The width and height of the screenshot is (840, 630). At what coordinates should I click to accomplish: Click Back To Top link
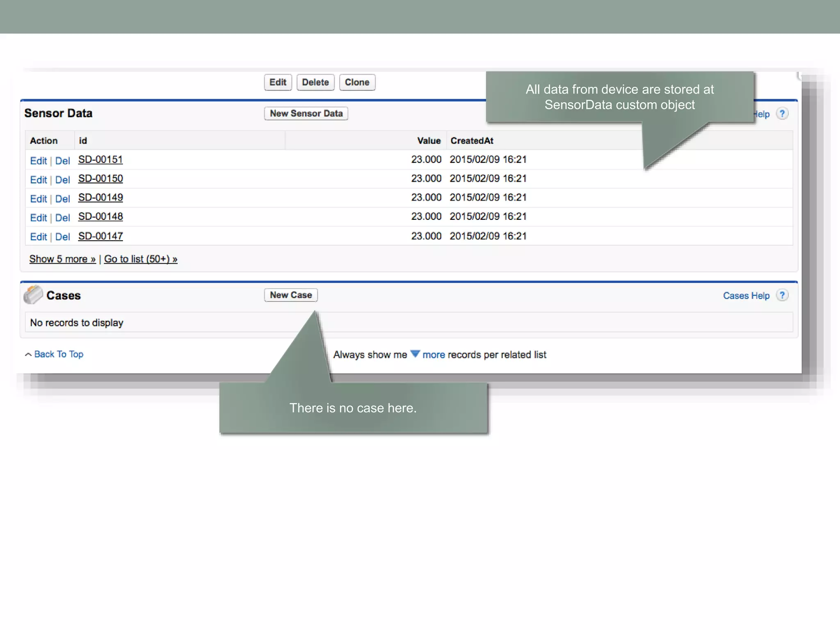pyautogui.click(x=59, y=354)
